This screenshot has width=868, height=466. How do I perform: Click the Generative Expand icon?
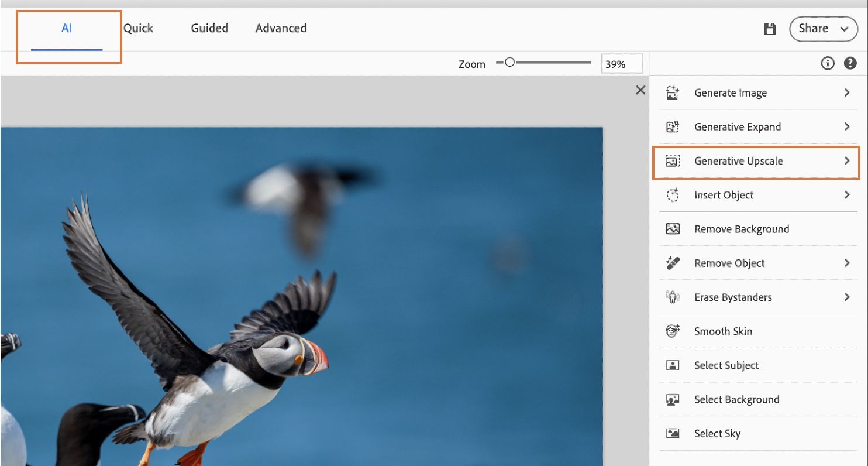673,126
